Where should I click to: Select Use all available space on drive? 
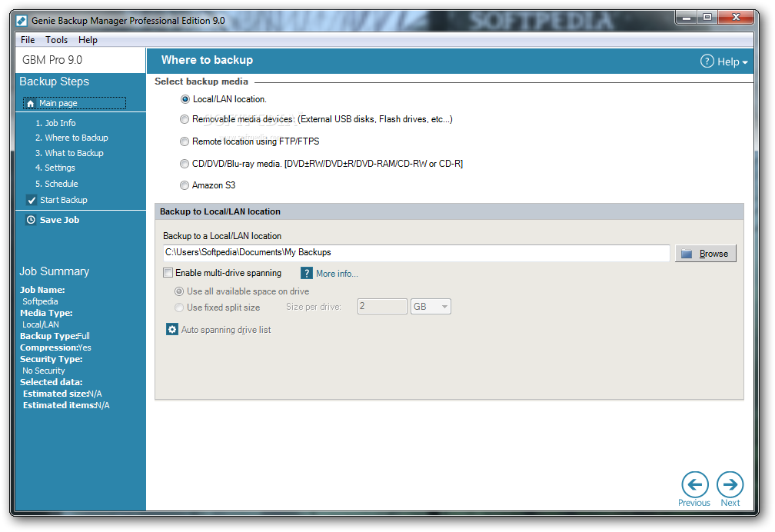pos(179,291)
